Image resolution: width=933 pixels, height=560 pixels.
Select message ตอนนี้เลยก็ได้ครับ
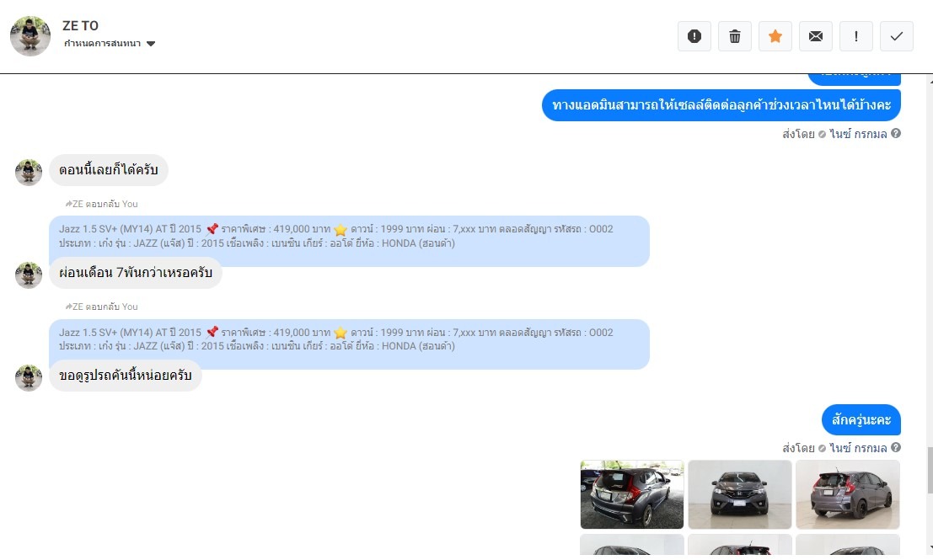click(108, 170)
